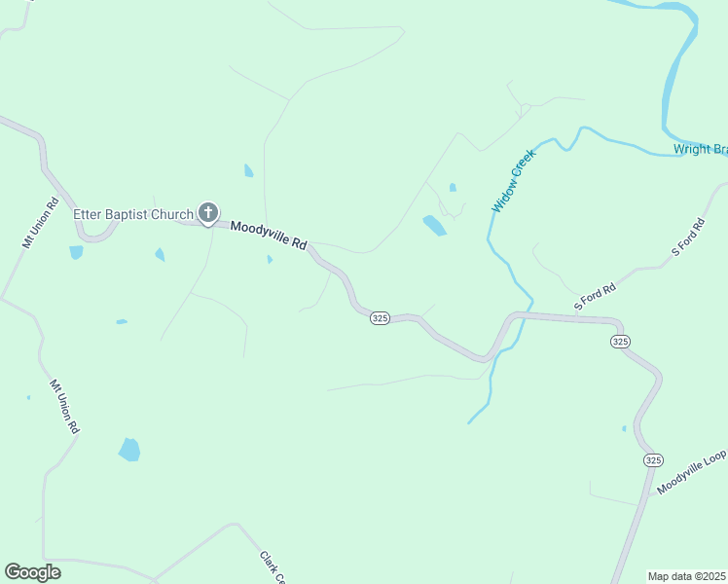Screen dimensions: 728x584
Task: Click the pond west of Widow Creek
Action: [435, 226]
